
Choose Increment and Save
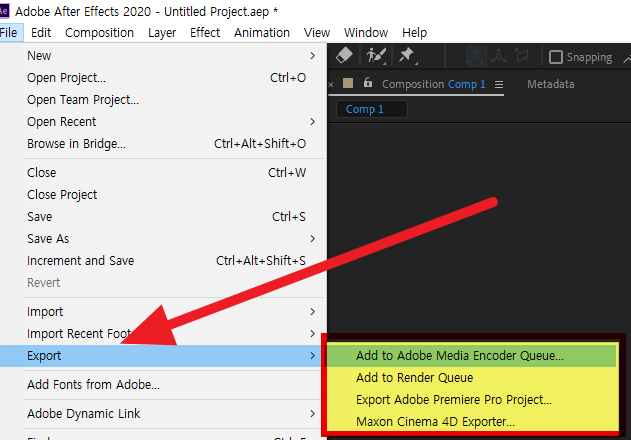coord(163,260)
